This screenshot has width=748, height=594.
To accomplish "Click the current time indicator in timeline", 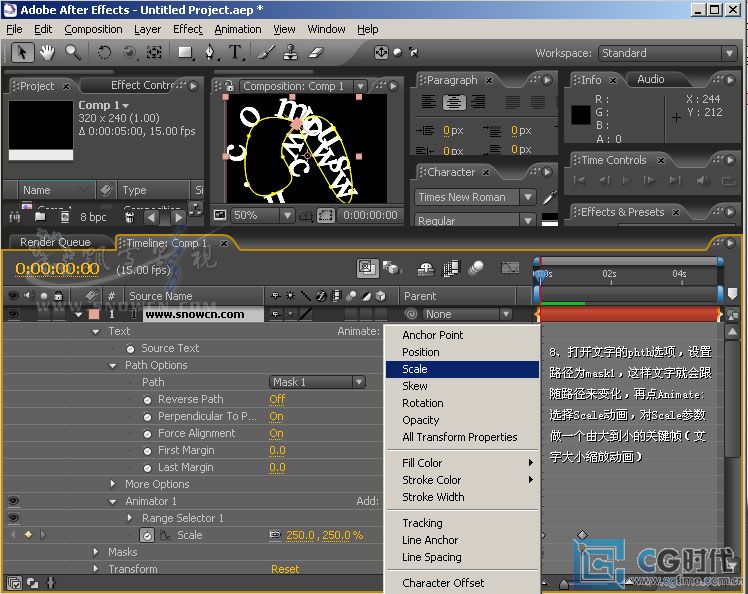I will [540, 275].
